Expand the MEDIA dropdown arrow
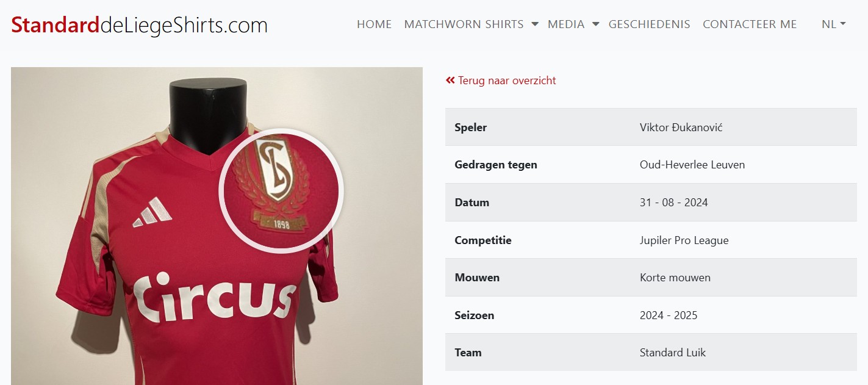 pos(596,24)
